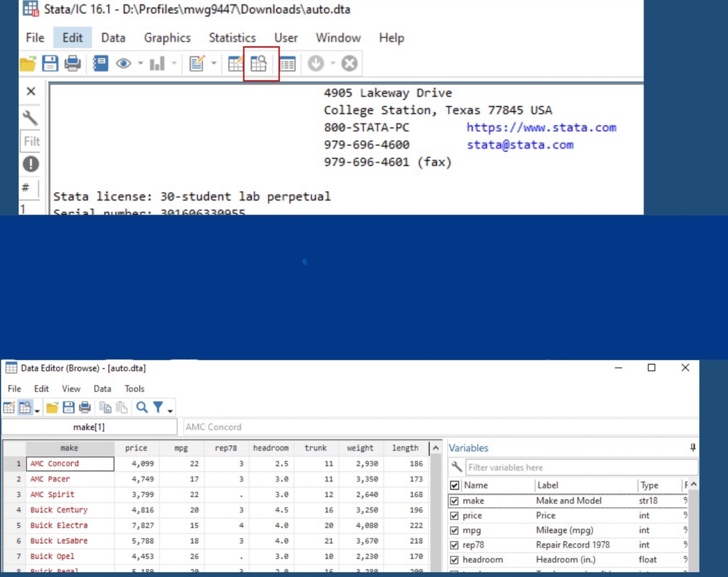Click the Print icon in Stata main toolbar

coord(73,64)
